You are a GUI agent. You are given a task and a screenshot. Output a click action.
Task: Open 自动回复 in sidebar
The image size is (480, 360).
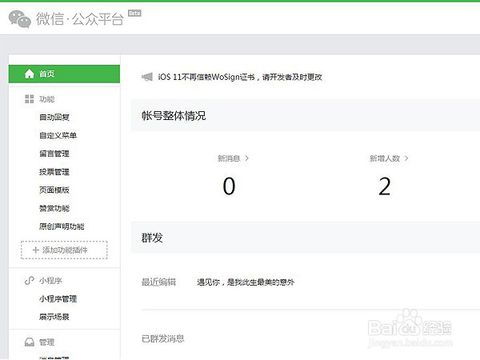click(54, 117)
